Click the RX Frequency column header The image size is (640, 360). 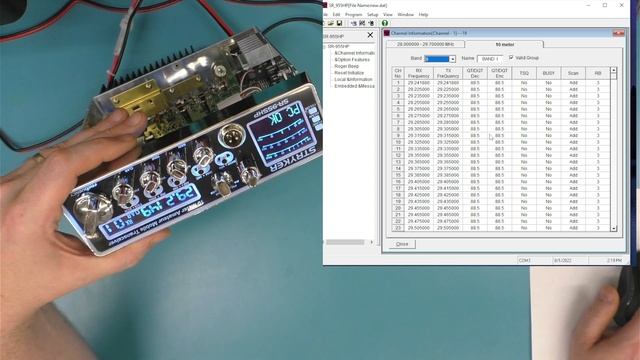418,73
